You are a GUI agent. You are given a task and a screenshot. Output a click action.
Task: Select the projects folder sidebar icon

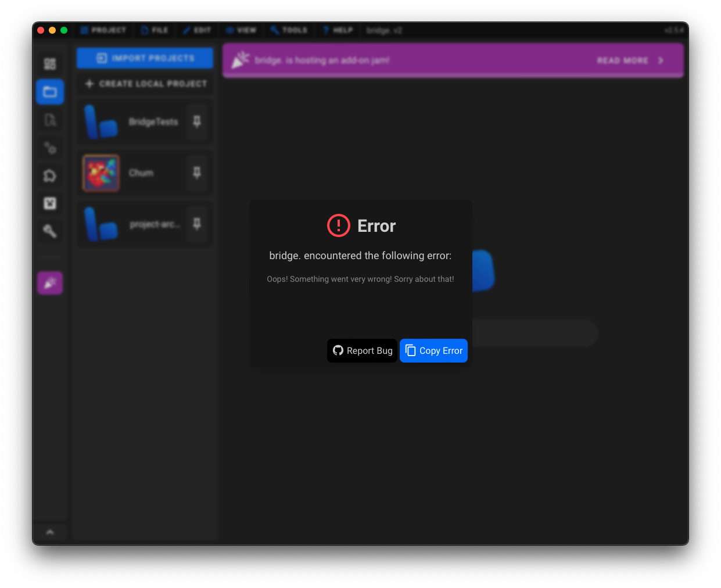[50, 92]
